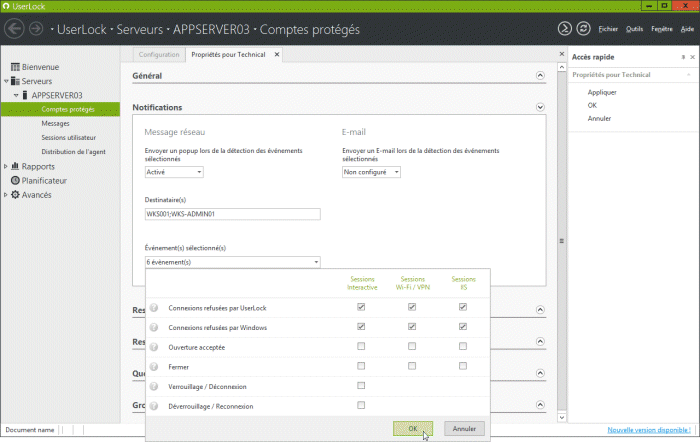Image resolution: width=700 pixels, height=442 pixels.
Task: Open the Fichier menu
Action: click(608, 29)
